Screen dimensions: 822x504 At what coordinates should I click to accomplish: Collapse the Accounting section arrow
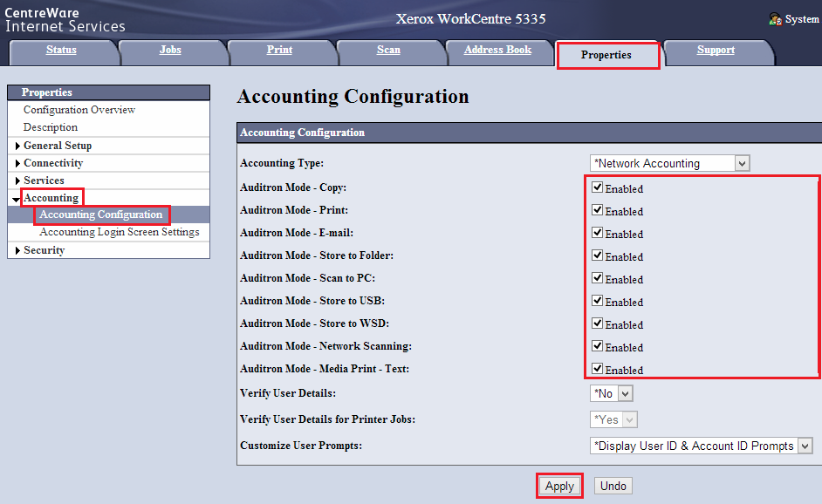(x=17, y=199)
